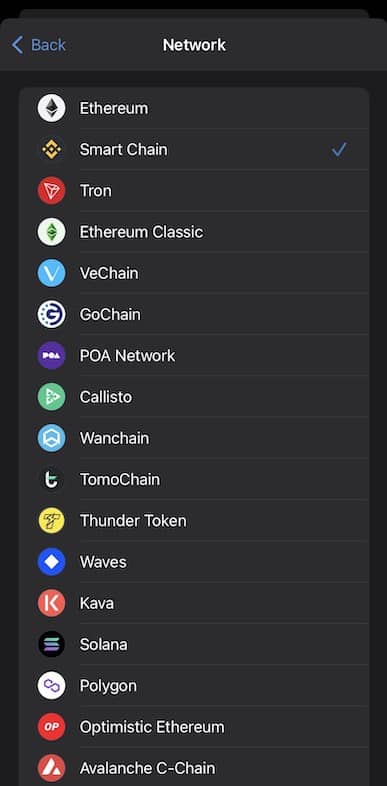Go back using the Back chevron
Screen dimensions: 387x786
(17, 45)
